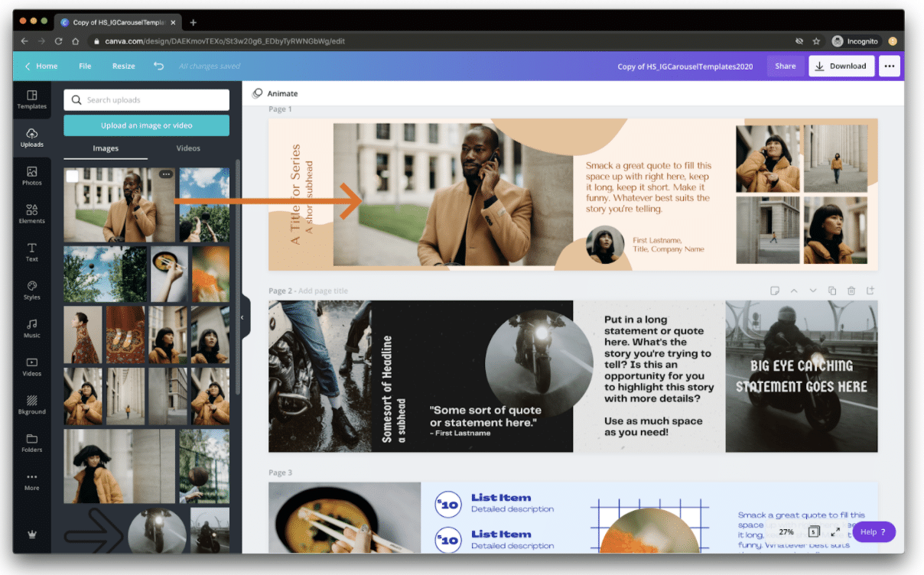Open the Templates panel icon
The width and height of the screenshot is (924, 575).
pos(31,99)
